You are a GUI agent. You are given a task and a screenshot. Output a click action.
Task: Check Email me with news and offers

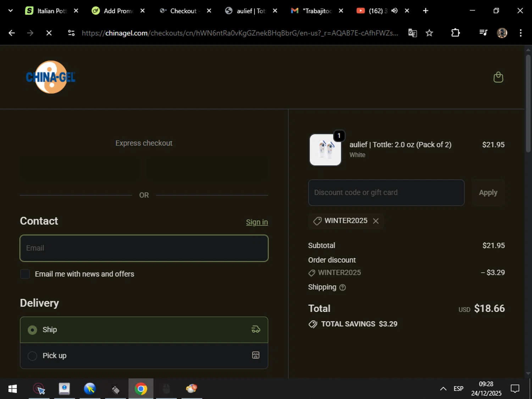coord(25,274)
